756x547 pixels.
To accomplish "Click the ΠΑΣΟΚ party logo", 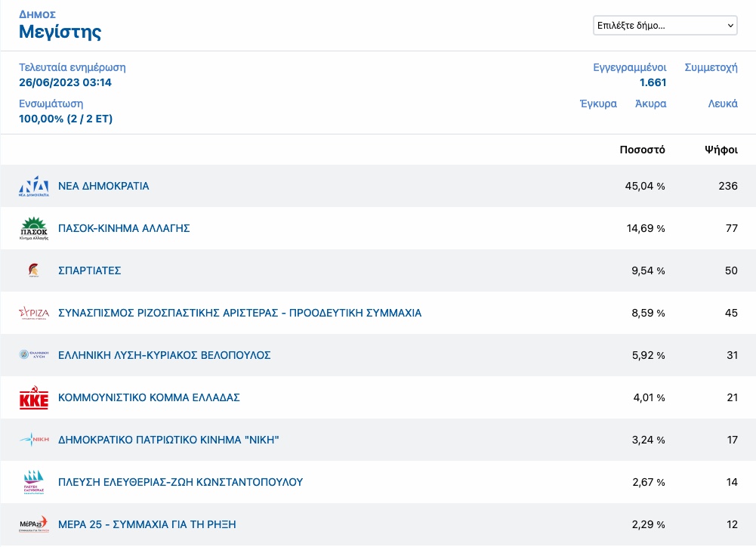I will pos(34,229).
